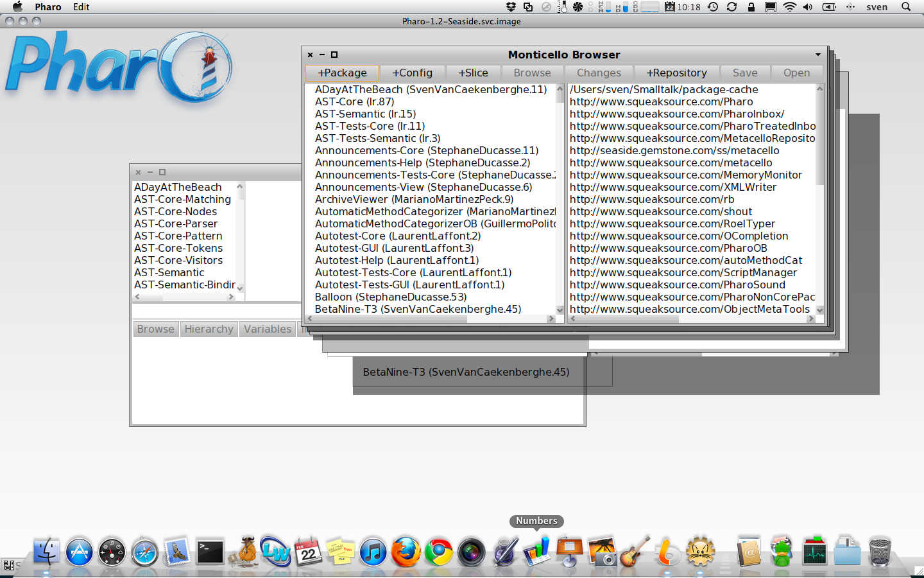Viewport: 924px width, 578px height.
Task: Open the Edit menu
Action: tap(81, 6)
